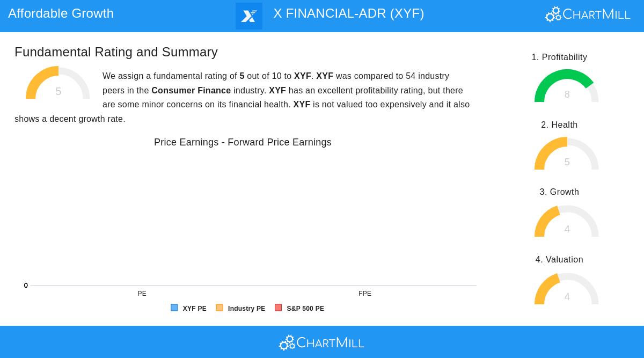Click the Health gauge showing 5
Image resolution: width=644 pixels, height=358 pixels.
[566, 154]
